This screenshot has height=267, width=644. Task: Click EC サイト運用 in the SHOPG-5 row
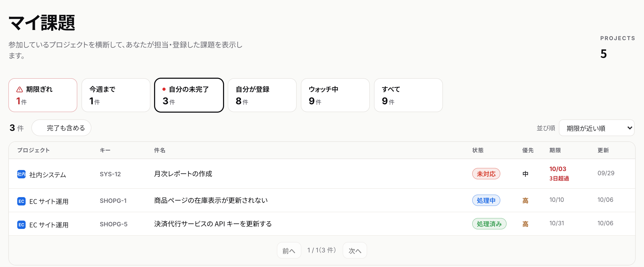point(49,225)
